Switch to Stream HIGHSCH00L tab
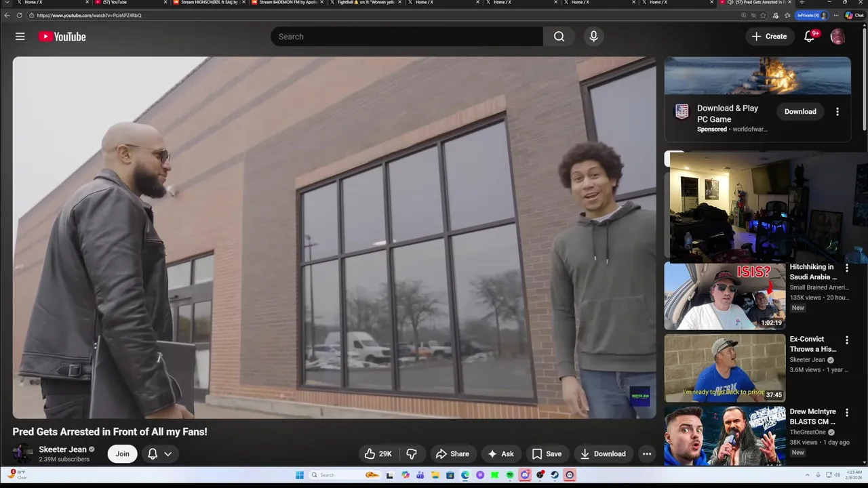Screen dimensions: 868x488 coord(209,3)
